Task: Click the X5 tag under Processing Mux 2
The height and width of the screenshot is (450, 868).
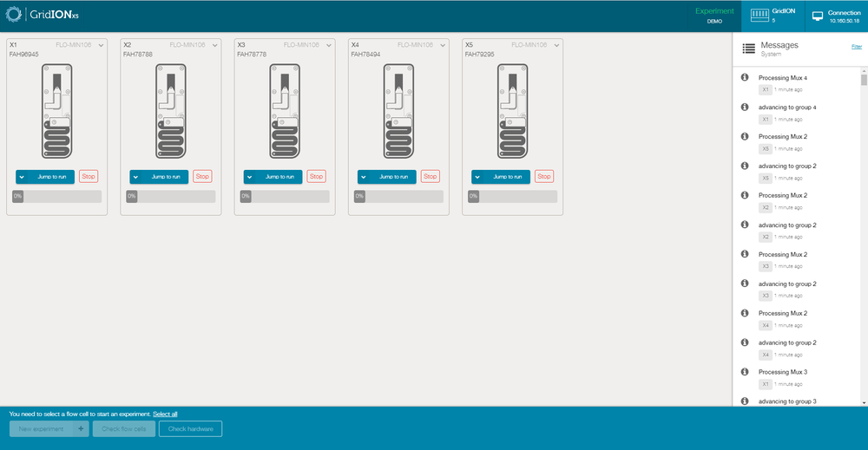Action: 765,149
